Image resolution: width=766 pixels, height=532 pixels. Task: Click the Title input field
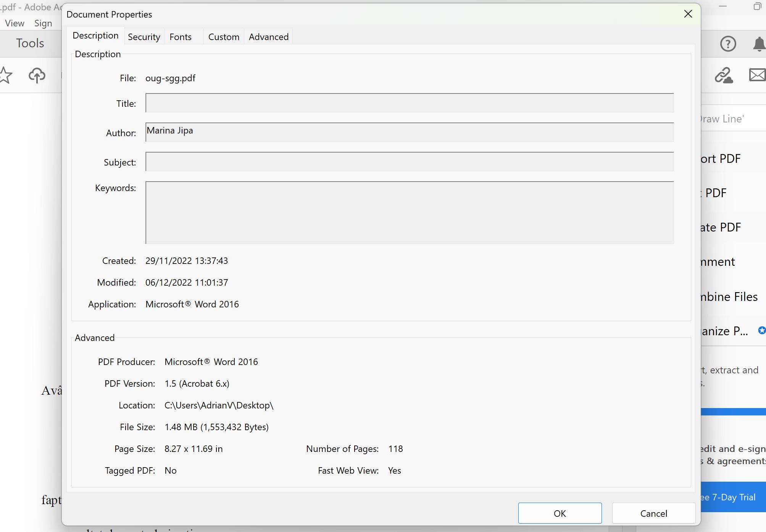click(x=409, y=103)
